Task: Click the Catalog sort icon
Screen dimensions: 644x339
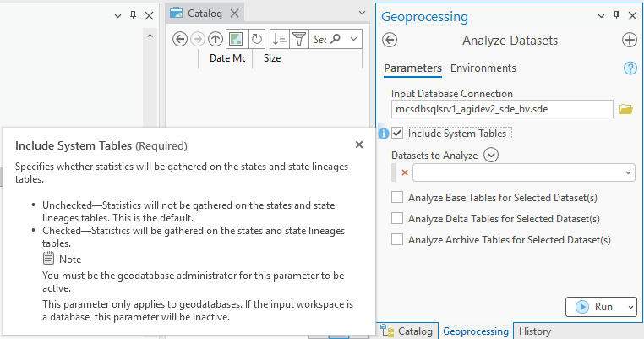Action: click(278, 39)
